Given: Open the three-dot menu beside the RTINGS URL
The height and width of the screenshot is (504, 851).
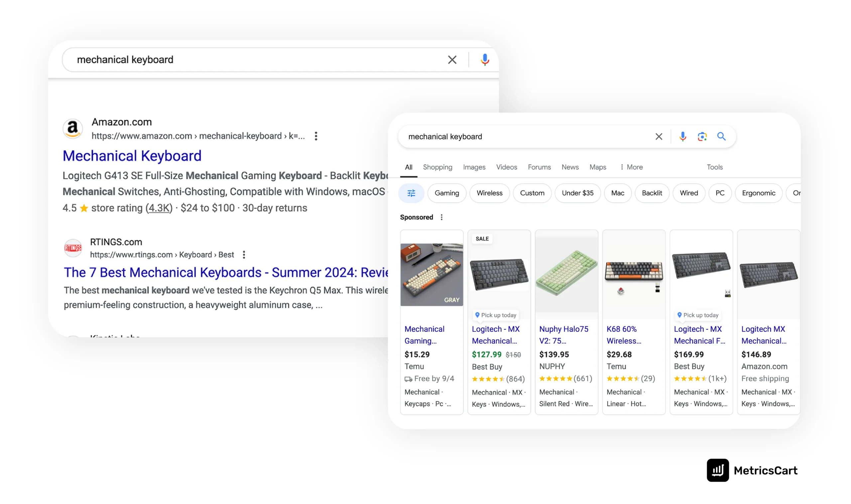Looking at the screenshot, I should pyautogui.click(x=244, y=254).
